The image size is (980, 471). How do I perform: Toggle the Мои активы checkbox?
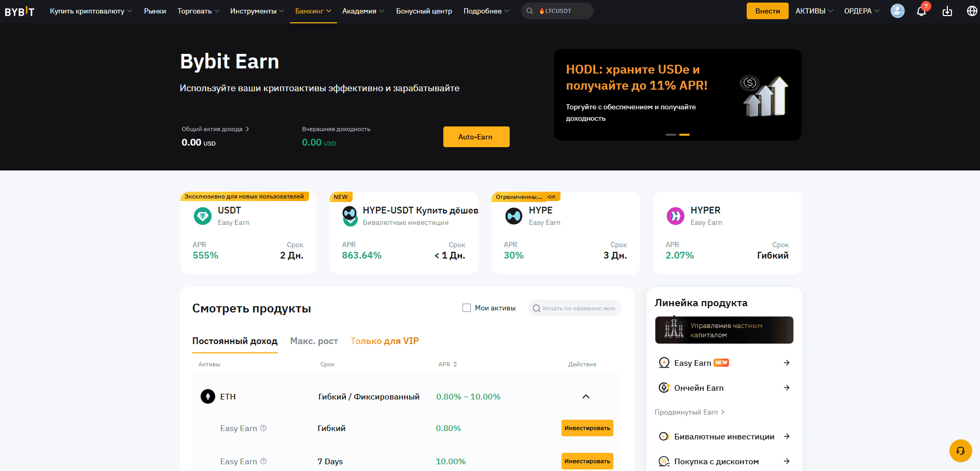467,308
